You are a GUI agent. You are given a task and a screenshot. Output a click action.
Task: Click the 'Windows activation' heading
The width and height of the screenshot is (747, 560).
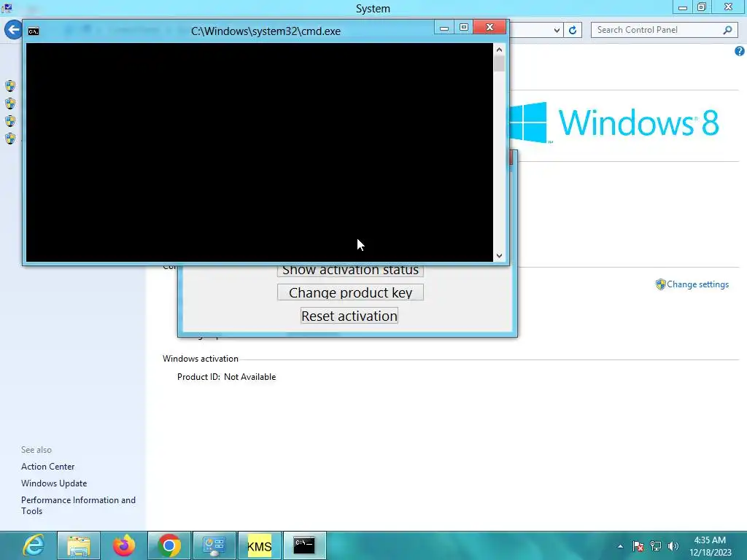(200, 359)
